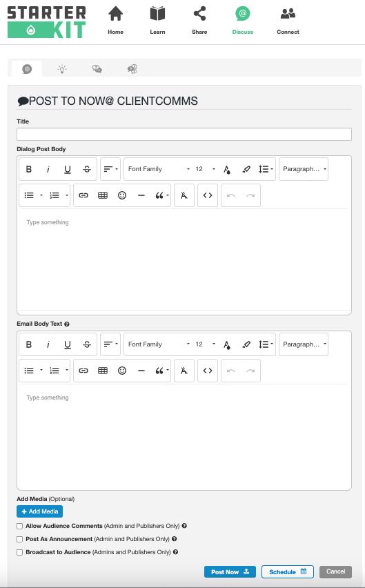Viewport: 365px width, 588px height.
Task: Open quote dropdown in Dialog Post Body
Action: pyautogui.click(x=161, y=195)
